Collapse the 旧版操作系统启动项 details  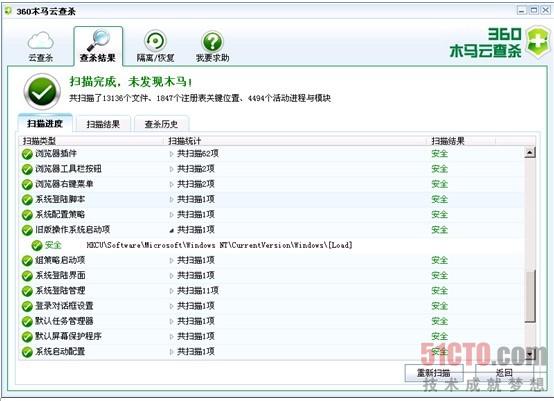[171, 230]
